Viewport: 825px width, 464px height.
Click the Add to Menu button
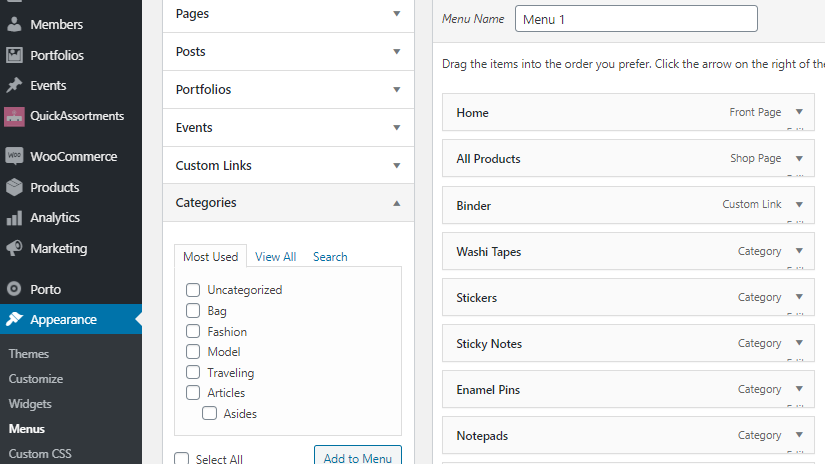click(x=357, y=457)
